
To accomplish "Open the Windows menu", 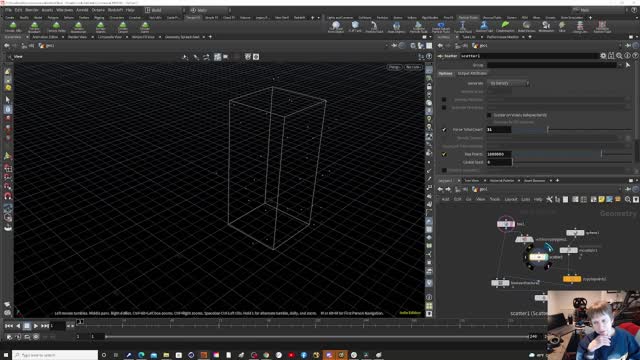I will pyautogui.click(x=64, y=10).
